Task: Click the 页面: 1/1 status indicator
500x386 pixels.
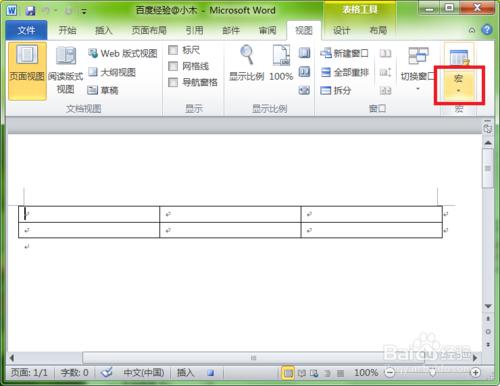Action: (x=29, y=372)
